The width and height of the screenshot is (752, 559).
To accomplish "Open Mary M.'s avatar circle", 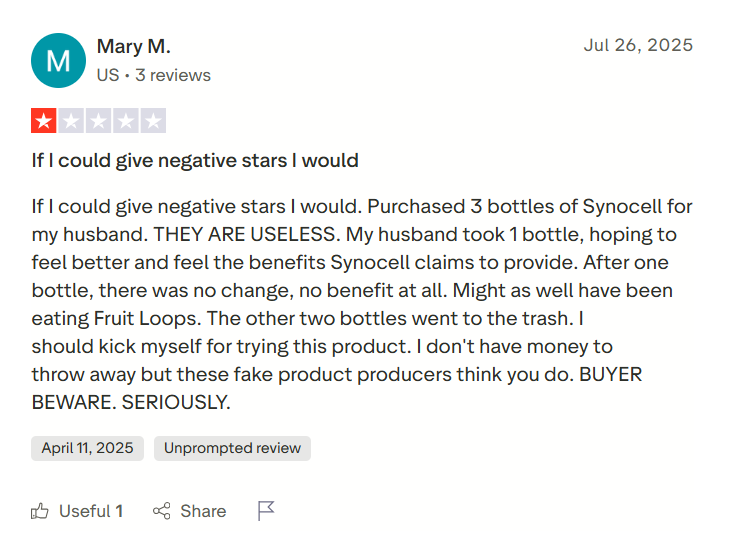I will [x=58, y=60].
